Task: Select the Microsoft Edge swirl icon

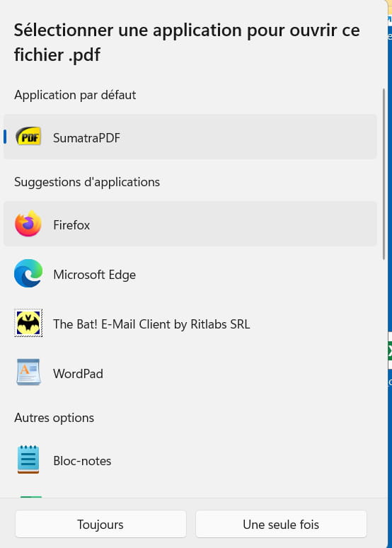Action: pyautogui.click(x=28, y=273)
